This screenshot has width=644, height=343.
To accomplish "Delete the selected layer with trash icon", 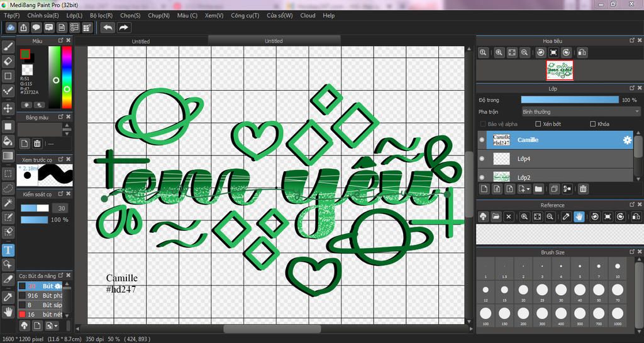I will 583,189.
